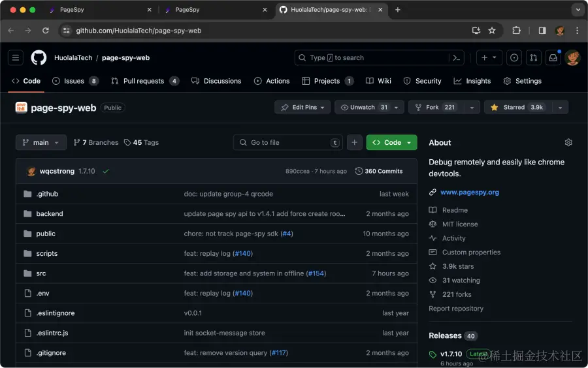The height and width of the screenshot is (368, 588).
Task: Reload the page in Chrome
Action: click(x=45, y=30)
